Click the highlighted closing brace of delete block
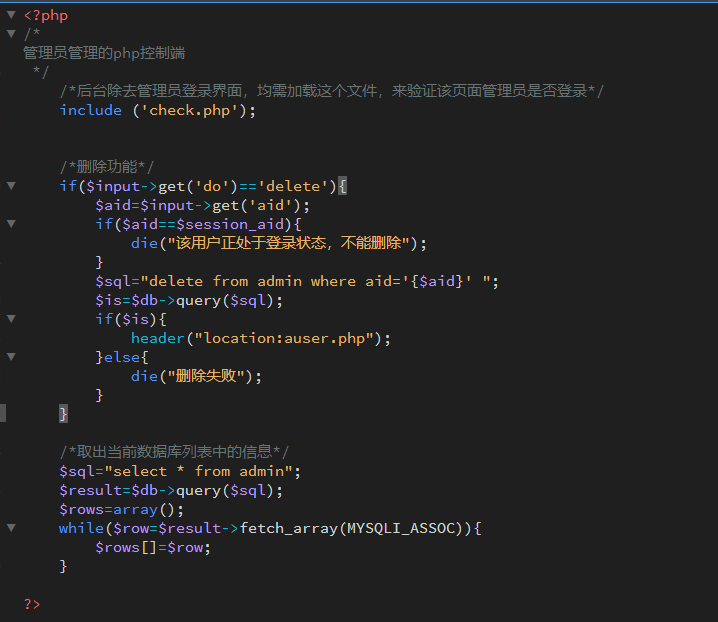Screen dimensions: 718x622 click(x=63, y=414)
